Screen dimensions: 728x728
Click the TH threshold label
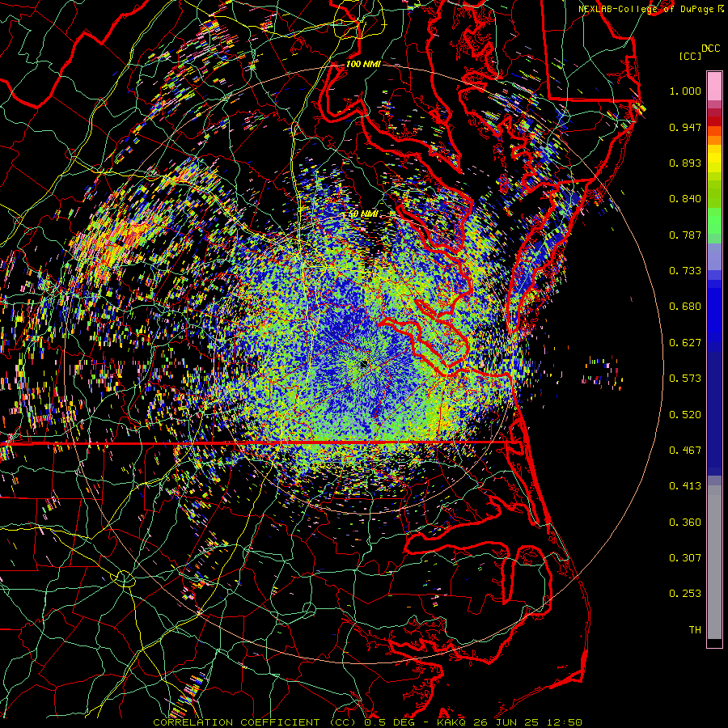pos(695,630)
